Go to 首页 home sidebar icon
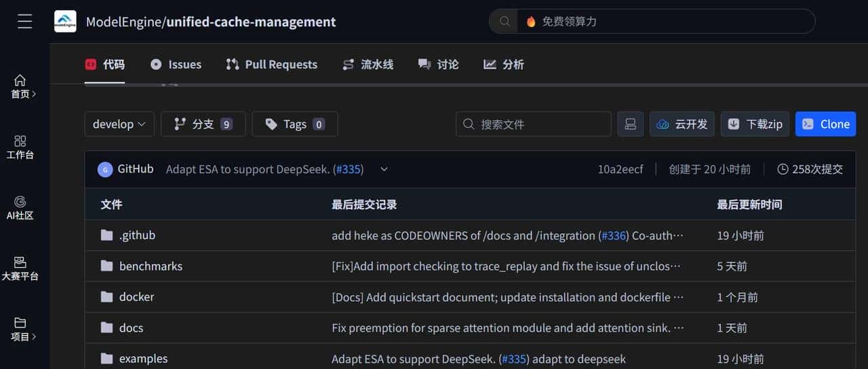The image size is (868, 369). click(x=21, y=86)
